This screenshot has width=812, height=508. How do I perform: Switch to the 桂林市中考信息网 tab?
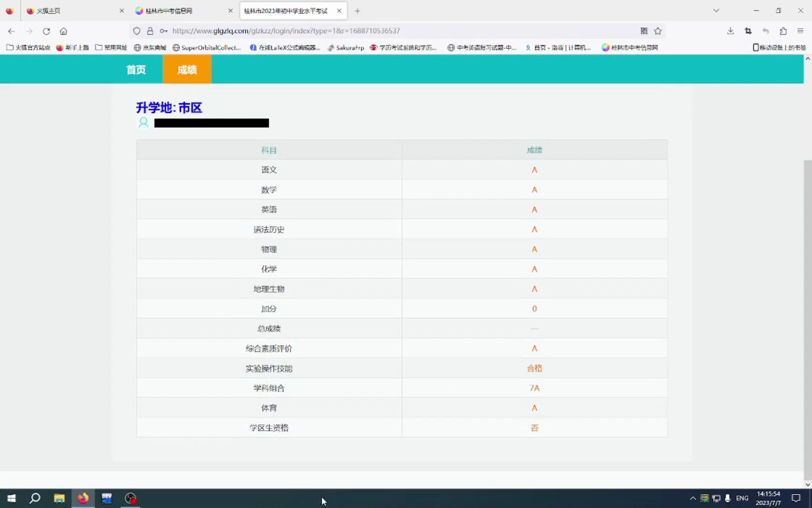click(183, 11)
